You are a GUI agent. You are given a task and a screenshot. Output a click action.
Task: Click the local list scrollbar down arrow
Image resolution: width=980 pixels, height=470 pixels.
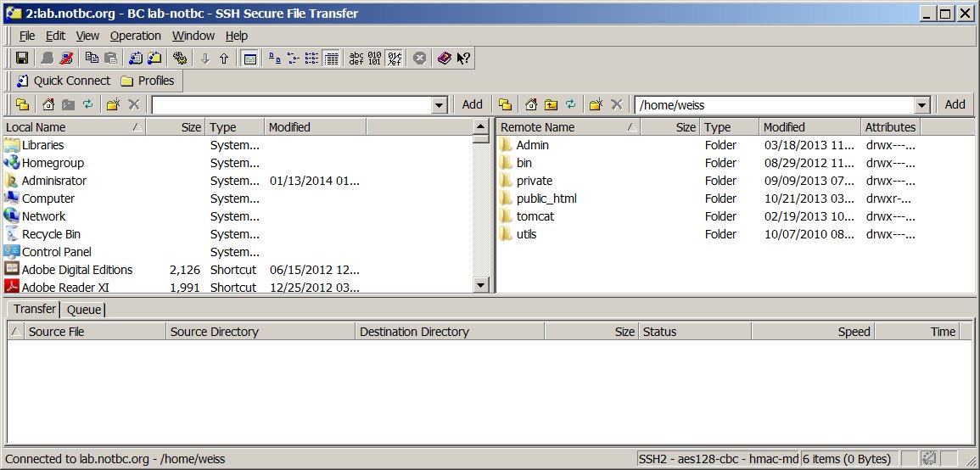tap(481, 286)
